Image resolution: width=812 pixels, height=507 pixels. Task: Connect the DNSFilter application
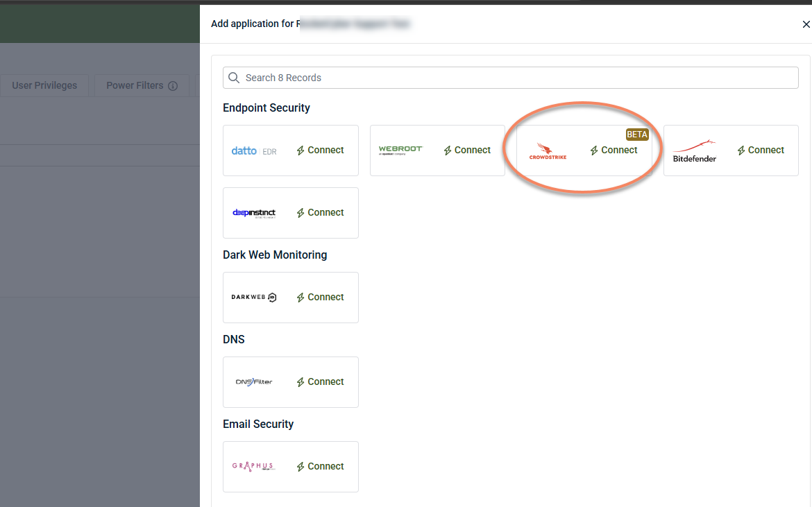coord(320,381)
